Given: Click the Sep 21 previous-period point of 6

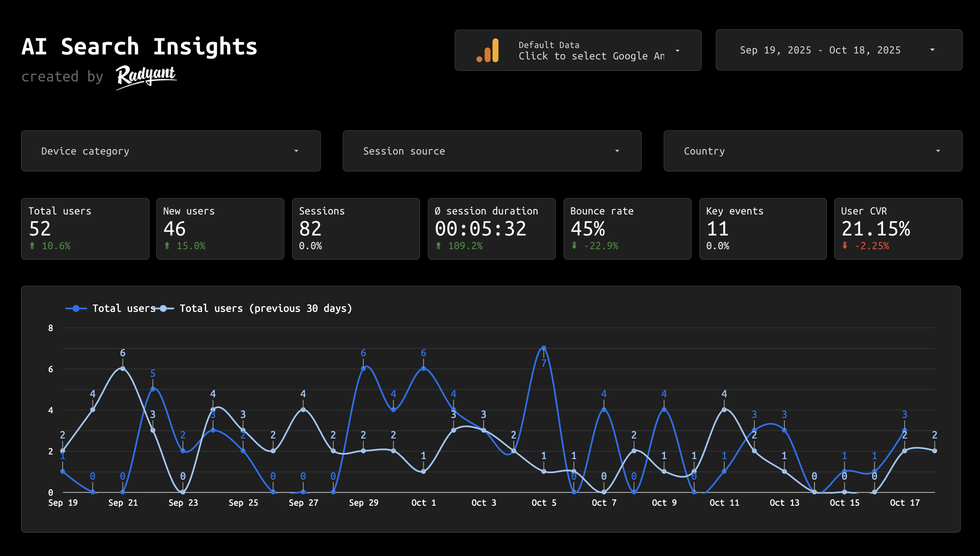Looking at the screenshot, I should (x=122, y=369).
